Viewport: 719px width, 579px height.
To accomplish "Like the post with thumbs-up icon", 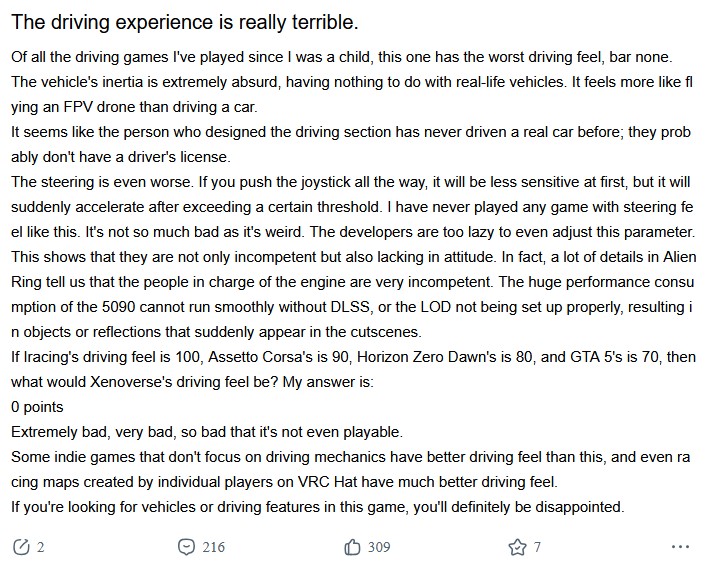I will click(352, 547).
